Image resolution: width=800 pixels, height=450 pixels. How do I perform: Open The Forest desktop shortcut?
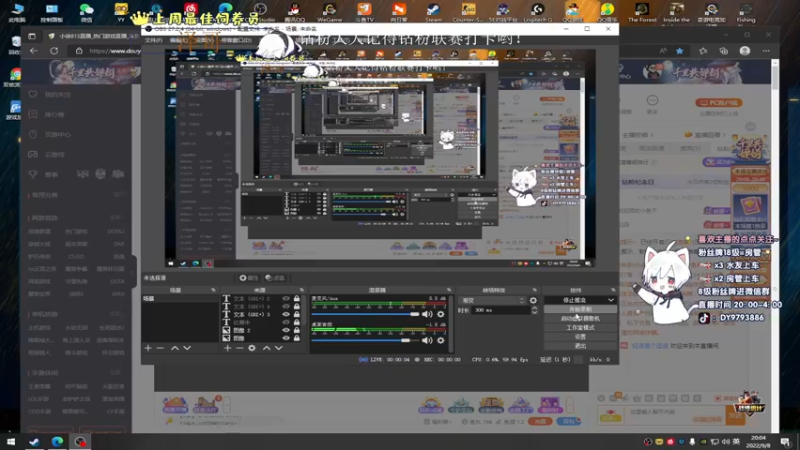pos(642,12)
